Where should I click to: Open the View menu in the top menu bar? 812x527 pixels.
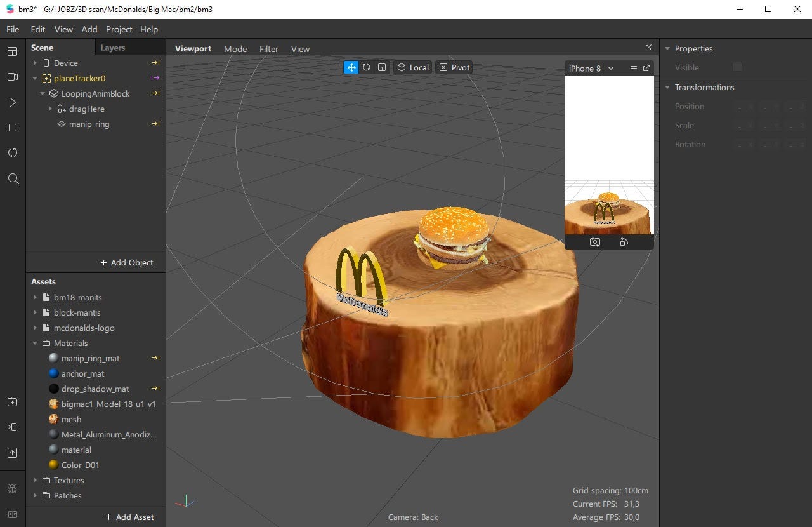(x=63, y=29)
